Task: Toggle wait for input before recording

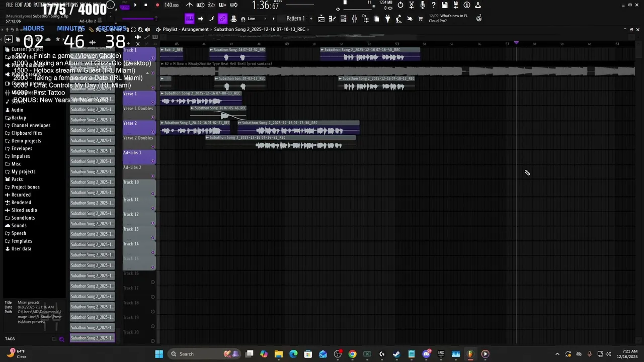Action: tap(200, 5)
